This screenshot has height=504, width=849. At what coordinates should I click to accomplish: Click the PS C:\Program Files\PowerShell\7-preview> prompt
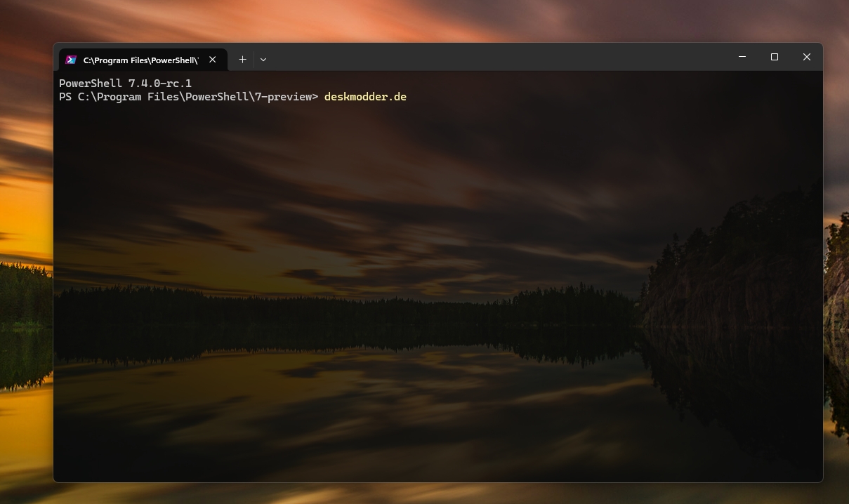189,97
